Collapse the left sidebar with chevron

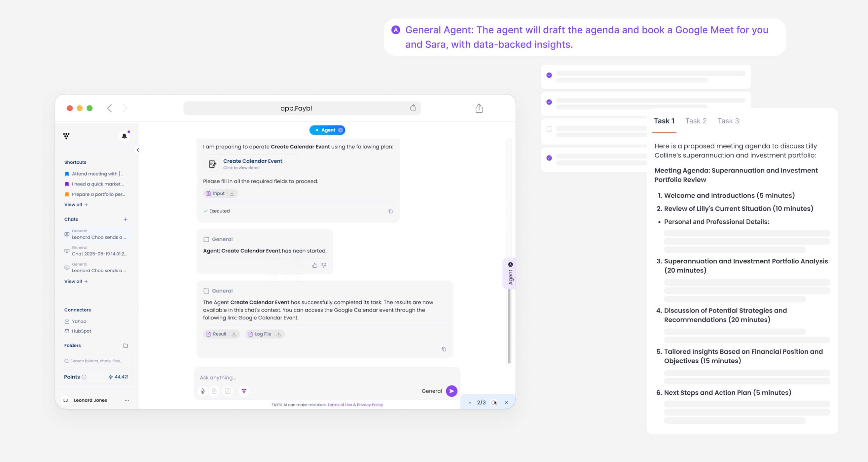[137, 150]
